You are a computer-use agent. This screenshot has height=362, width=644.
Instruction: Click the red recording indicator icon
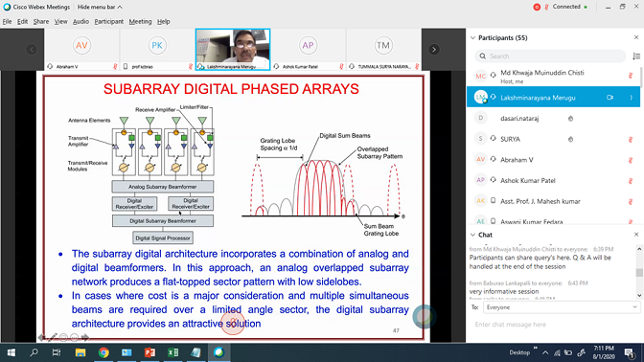pyautogui.click(x=537, y=7)
